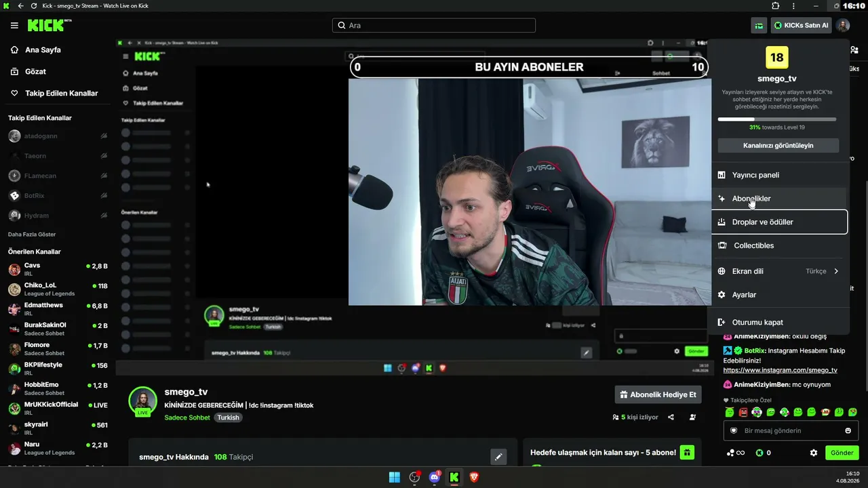Open the Windows Start menu

click(x=394, y=477)
